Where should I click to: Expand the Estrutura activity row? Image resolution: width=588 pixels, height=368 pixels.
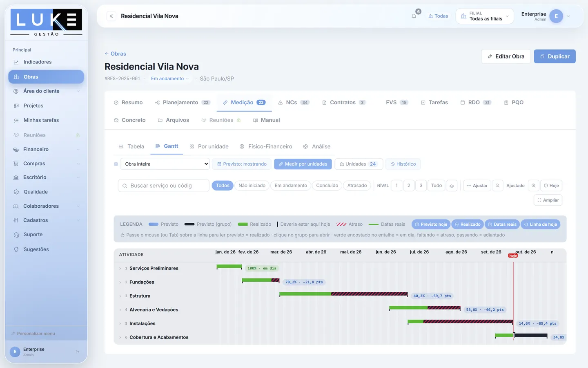tap(120, 296)
